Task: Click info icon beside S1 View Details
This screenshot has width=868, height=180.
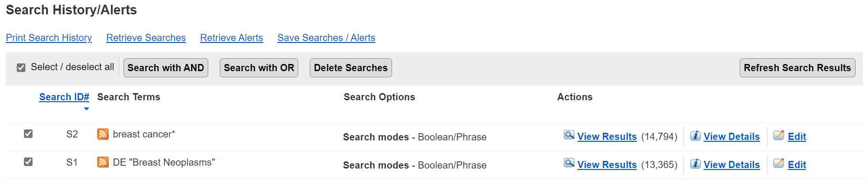Action: pyautogui.click(x=695, y=164)
